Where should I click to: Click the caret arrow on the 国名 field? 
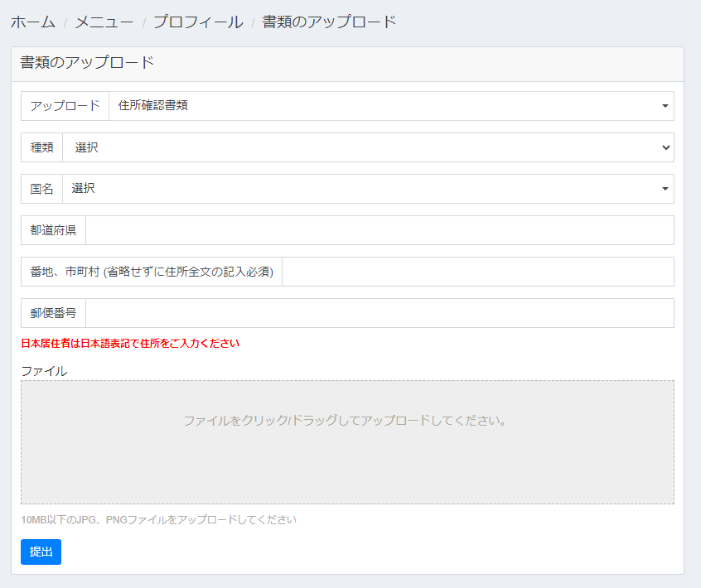[665, 189]
